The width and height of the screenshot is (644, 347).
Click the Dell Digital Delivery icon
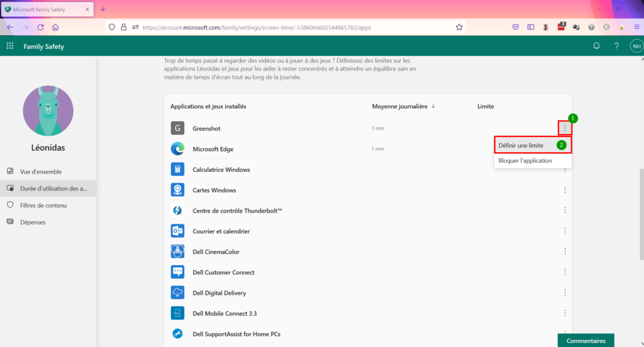[x=177, y=292]
